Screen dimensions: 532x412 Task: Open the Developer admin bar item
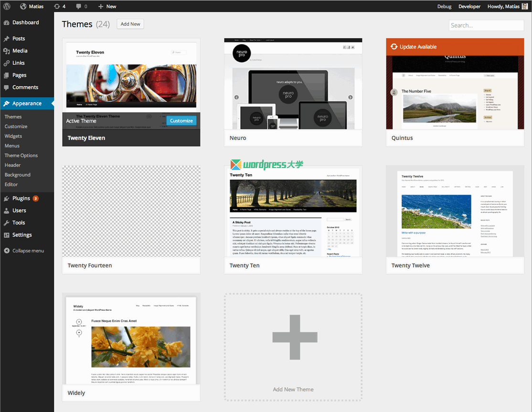[x=469, y=6]
